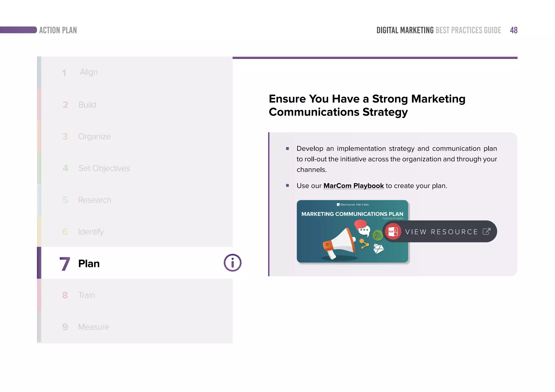This screenshot has height=392, width=555.
Task: Click the Develop an implementation strategy bullet
Action: (397, 159)
